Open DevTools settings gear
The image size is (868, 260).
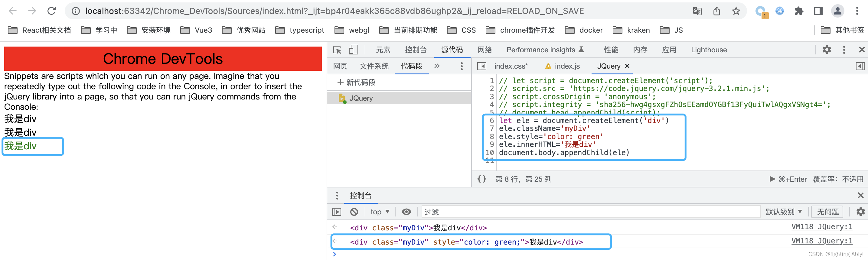click(827, 50)
